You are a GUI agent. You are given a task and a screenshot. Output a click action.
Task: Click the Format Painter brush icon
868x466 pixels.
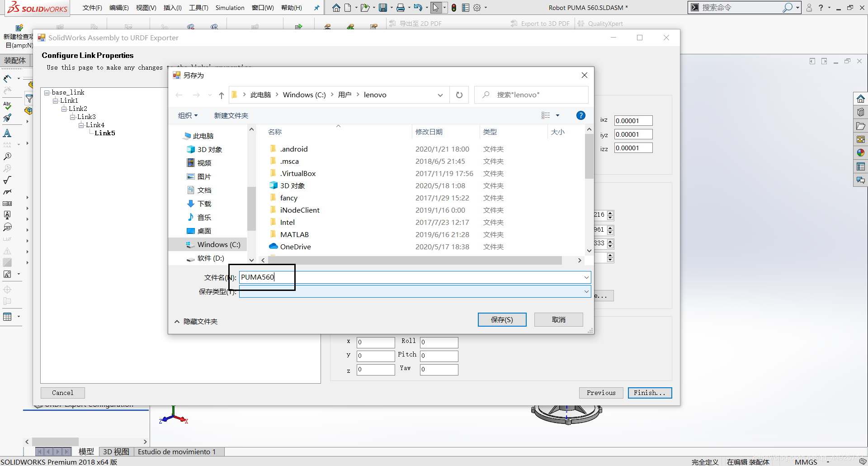point(7,118)
